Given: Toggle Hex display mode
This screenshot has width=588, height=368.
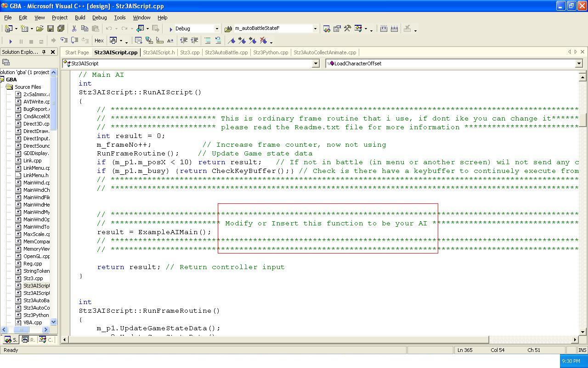Looking at the screenshot, I should (x=99, y=41).
